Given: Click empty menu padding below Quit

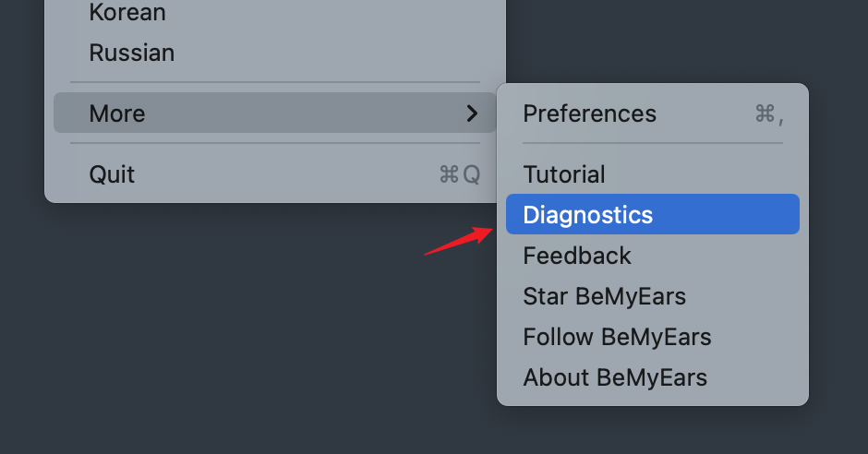Looking at the screenshot, I should (x=275, y=197).
